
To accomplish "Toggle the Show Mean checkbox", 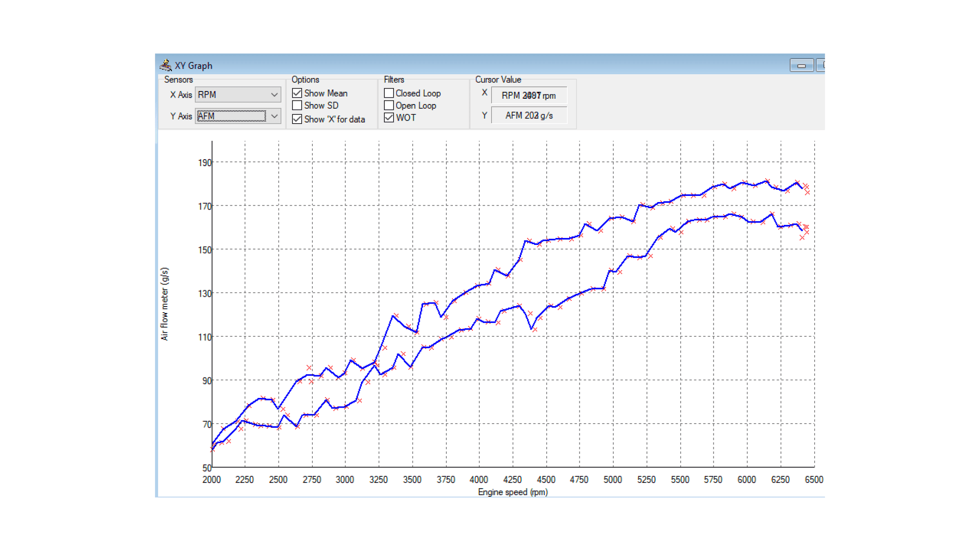I will [297, 93].
